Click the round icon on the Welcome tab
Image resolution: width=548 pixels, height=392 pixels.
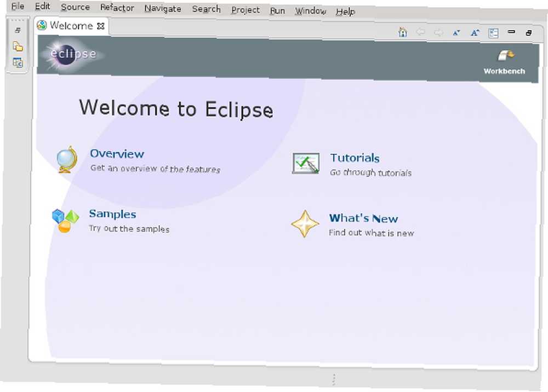click(x=42, y=25)
